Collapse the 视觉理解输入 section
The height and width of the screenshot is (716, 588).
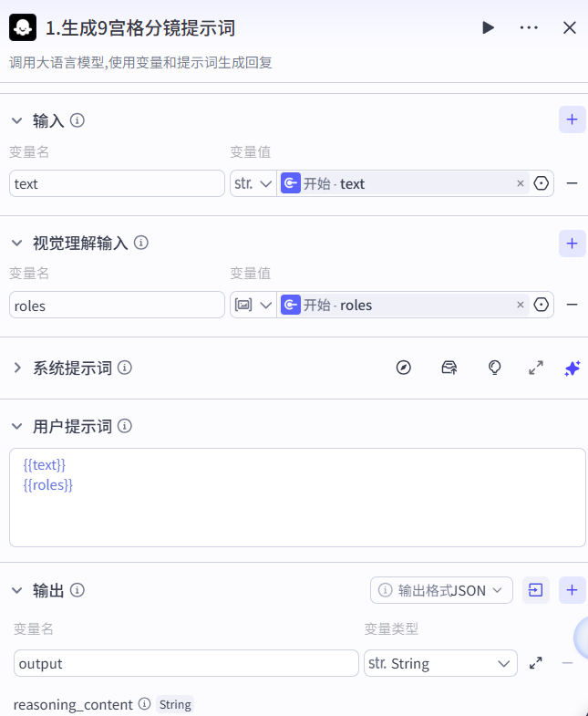[x=17, y=243]
